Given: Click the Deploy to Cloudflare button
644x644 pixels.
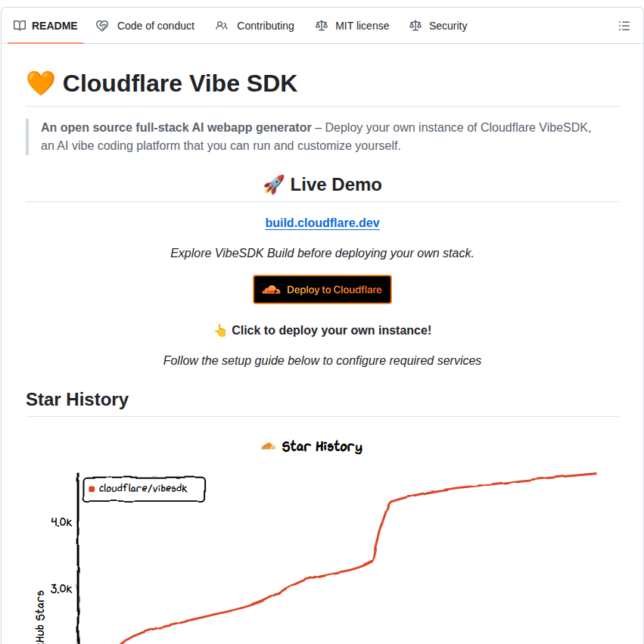Looking at the screenshot, I should click(x=322, y=289).
